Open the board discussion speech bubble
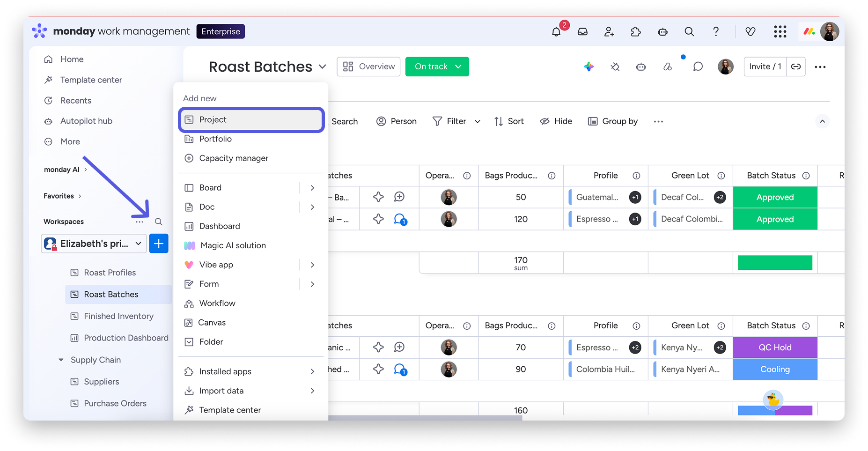 [x=698, y=67]
